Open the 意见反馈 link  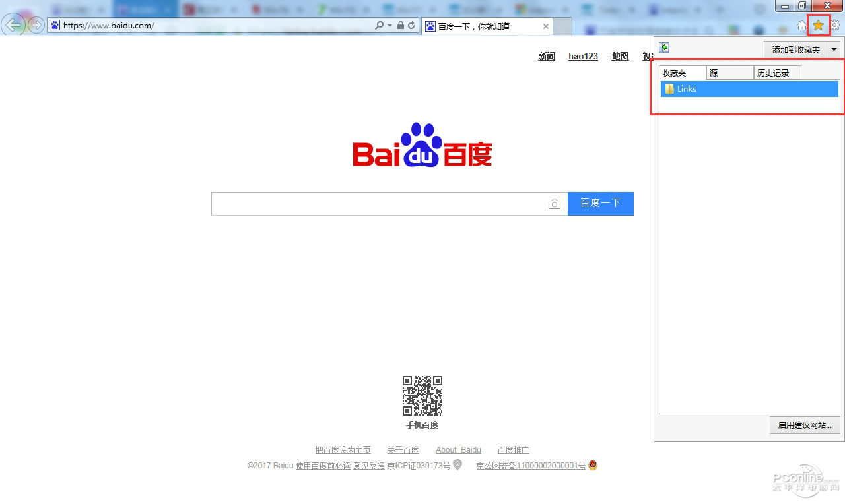[x=369, y=466]
